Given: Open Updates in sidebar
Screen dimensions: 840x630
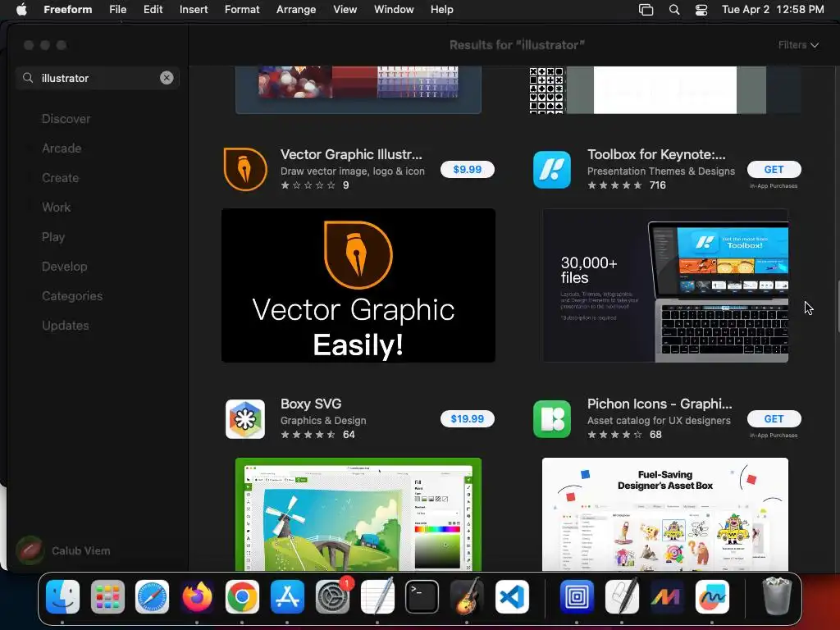Looking at the screenshot, I should tap(66, 325).
